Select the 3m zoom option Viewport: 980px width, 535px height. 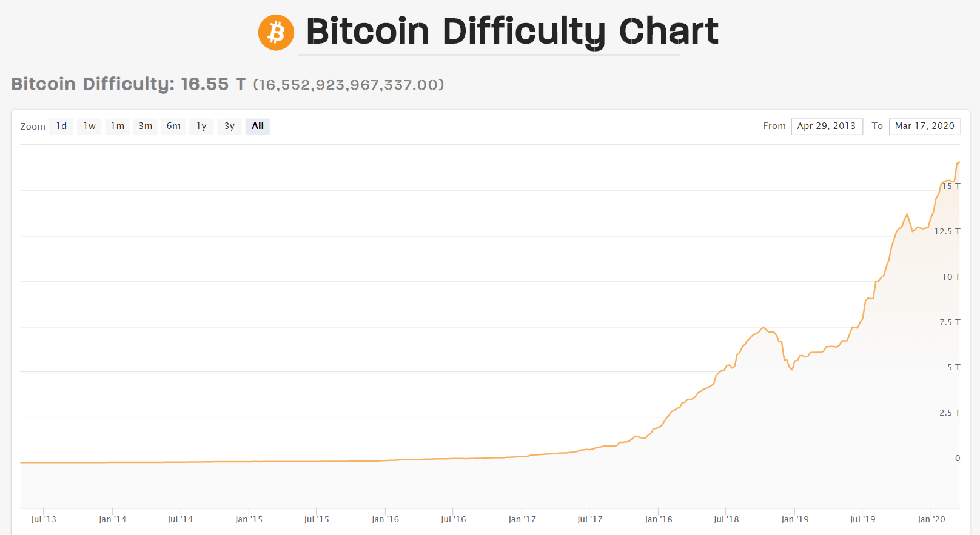[x=145, y=126]
